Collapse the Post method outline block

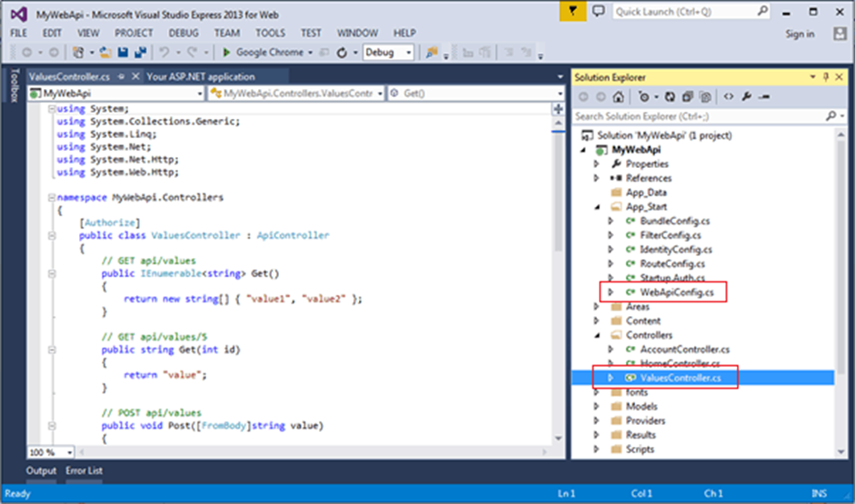tap(52, 426)
